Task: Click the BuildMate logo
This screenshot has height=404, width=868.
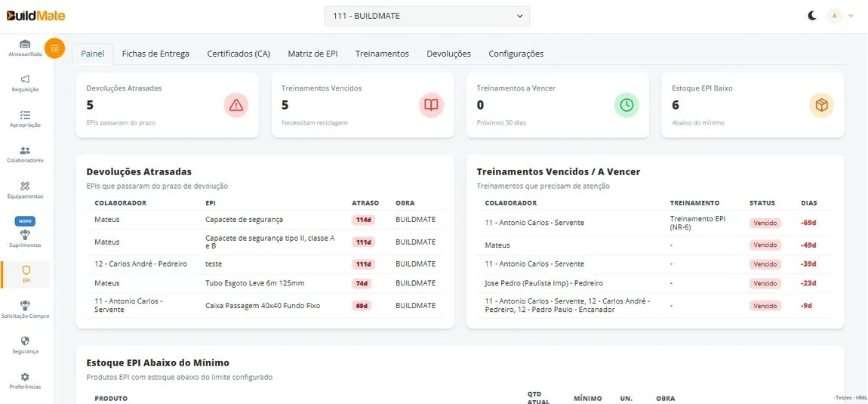Action: point(36,16)
